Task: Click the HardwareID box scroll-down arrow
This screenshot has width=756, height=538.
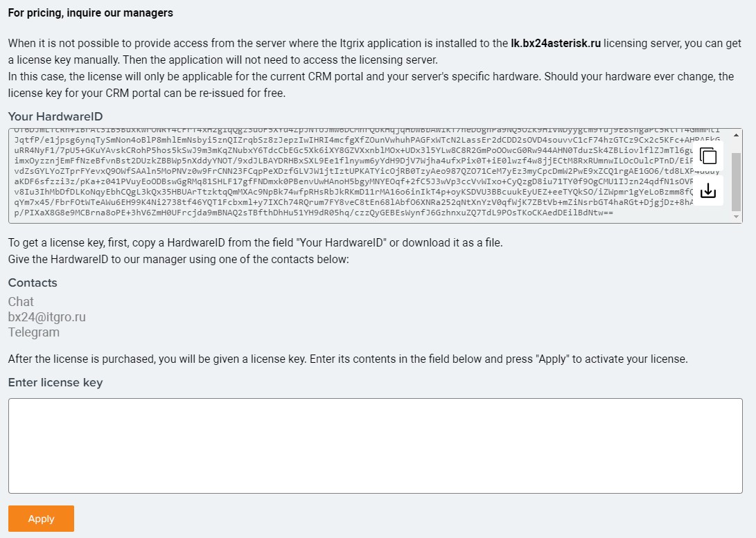Action: coord(736,217)
